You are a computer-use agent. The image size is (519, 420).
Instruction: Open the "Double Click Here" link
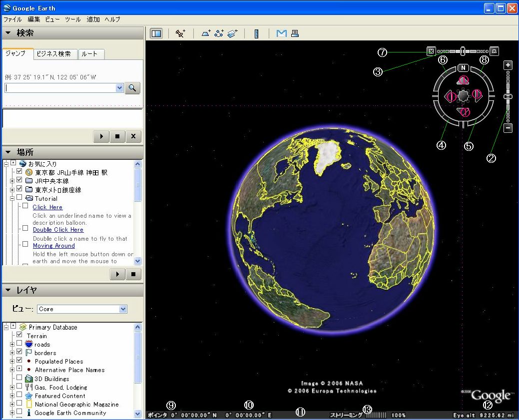(58, 230)
